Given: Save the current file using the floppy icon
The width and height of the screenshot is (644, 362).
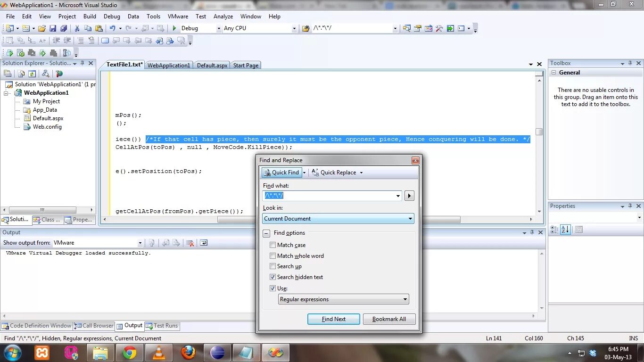Looking at the screenshot, I should pyautogui.click(x=53, y=28).
